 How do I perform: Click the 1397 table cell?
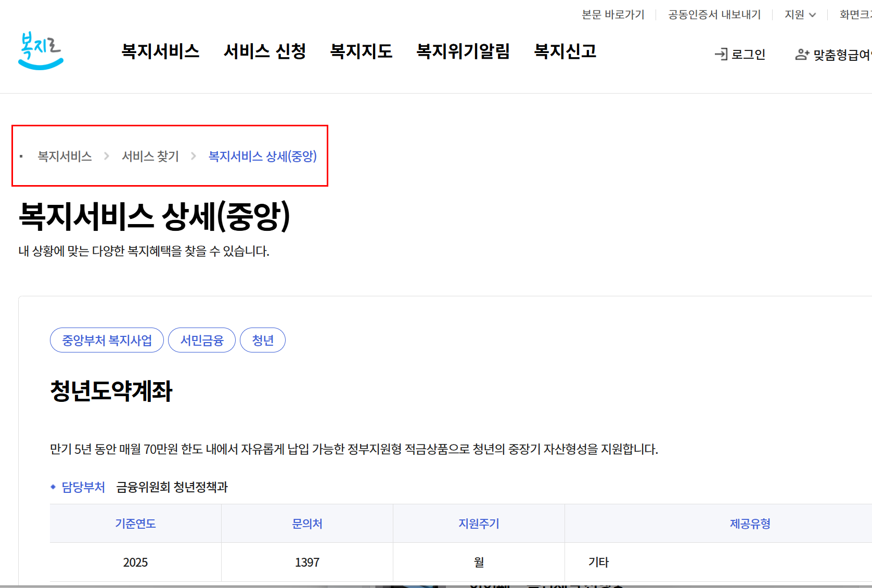point(307,562)
